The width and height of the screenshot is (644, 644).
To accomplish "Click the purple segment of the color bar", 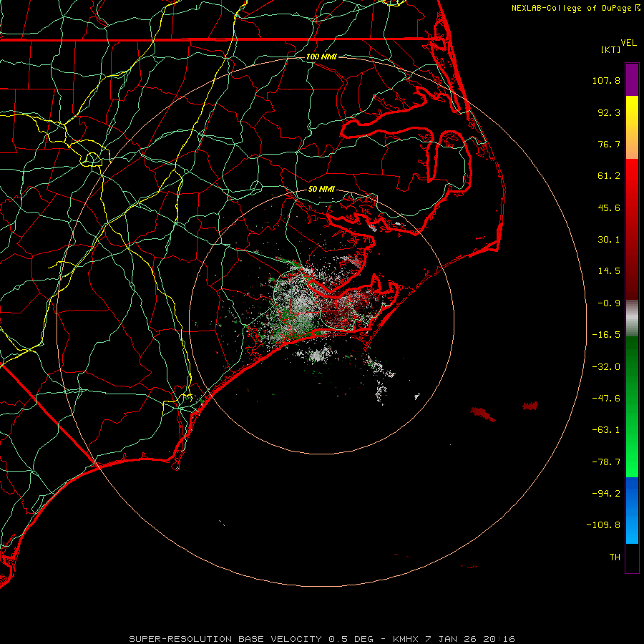I will point(632,79).
